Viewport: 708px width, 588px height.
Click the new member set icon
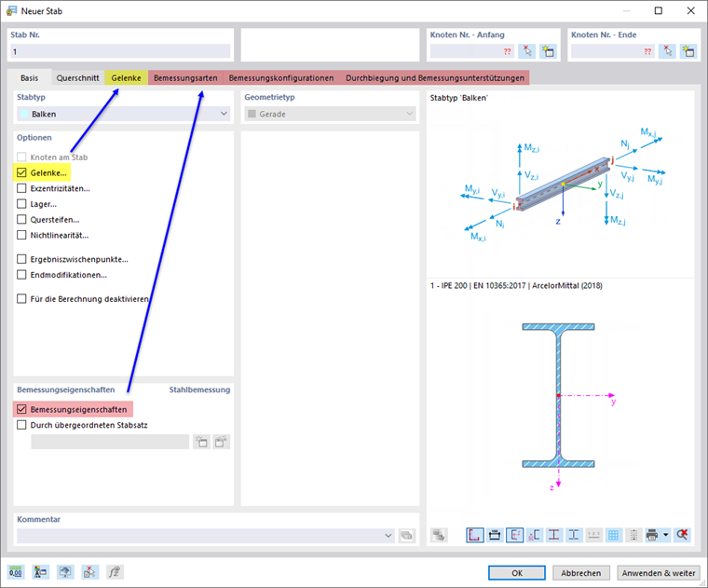coord(201,442)
